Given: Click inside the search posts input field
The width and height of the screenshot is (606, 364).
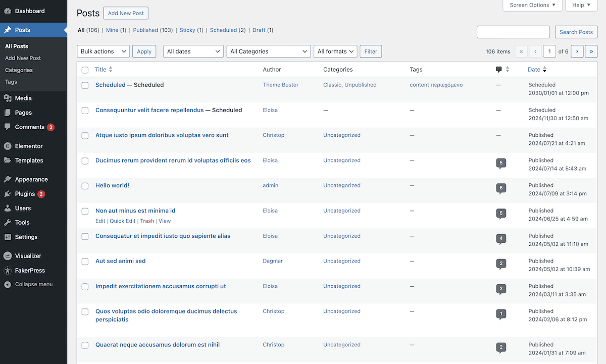Looking at the screenshot, I should coord(513,32).
